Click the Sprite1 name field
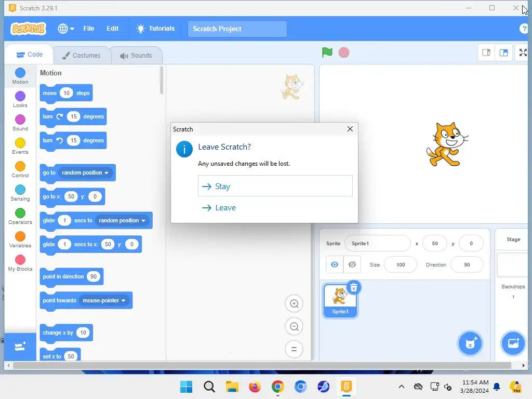Image resolution: width=532 pixels, height=399 pixels. pos(377,243)
